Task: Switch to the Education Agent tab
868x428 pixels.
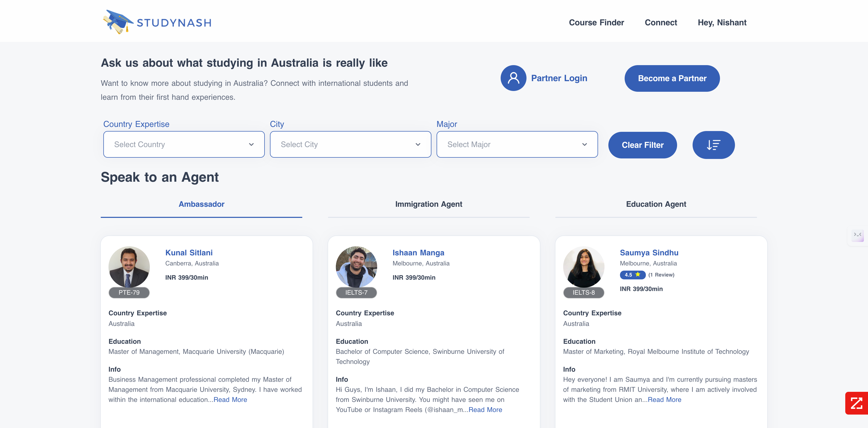Action: coord(656,204)
